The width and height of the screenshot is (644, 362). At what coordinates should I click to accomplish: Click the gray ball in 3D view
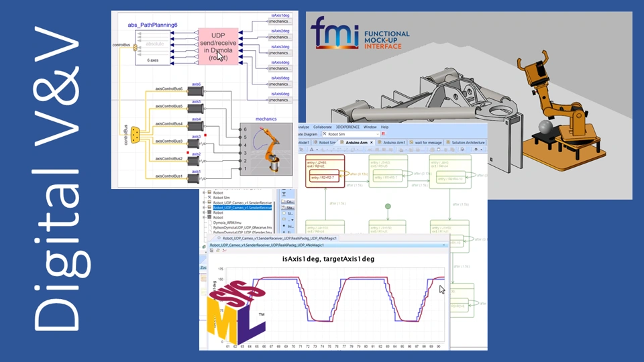(545, 127)
